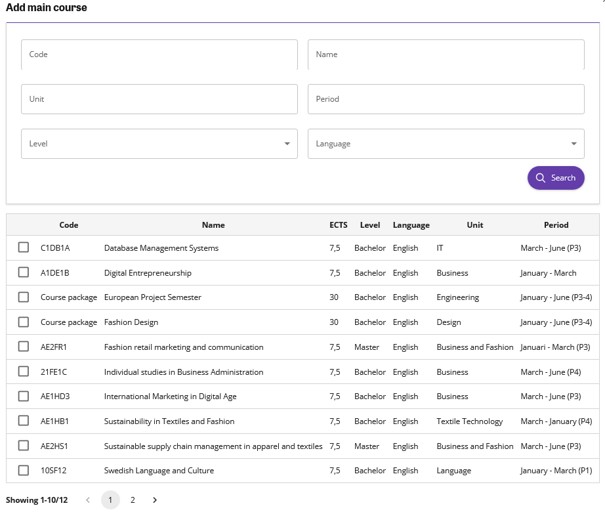Go to previous page arrow
This screenshot has width=605, height=514.
88,500
